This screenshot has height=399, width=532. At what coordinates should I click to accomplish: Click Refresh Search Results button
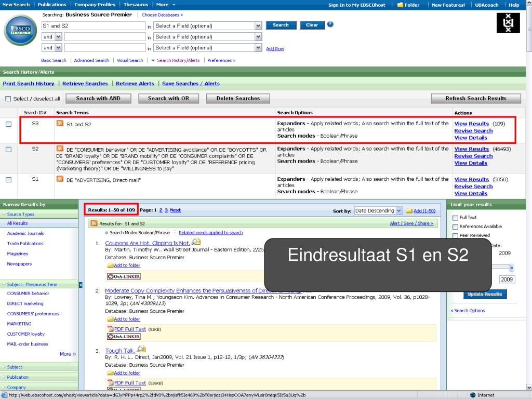point(476,98)
